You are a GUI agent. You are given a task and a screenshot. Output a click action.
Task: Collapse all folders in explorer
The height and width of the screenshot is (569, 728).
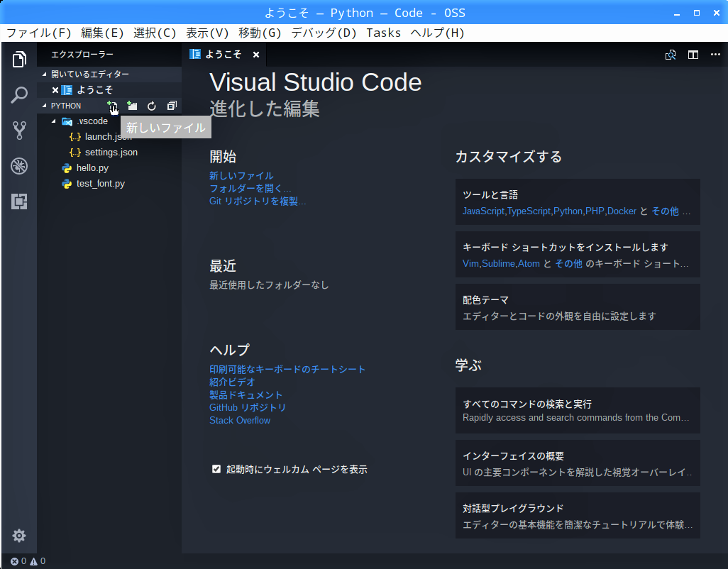(x=172, y=106)
